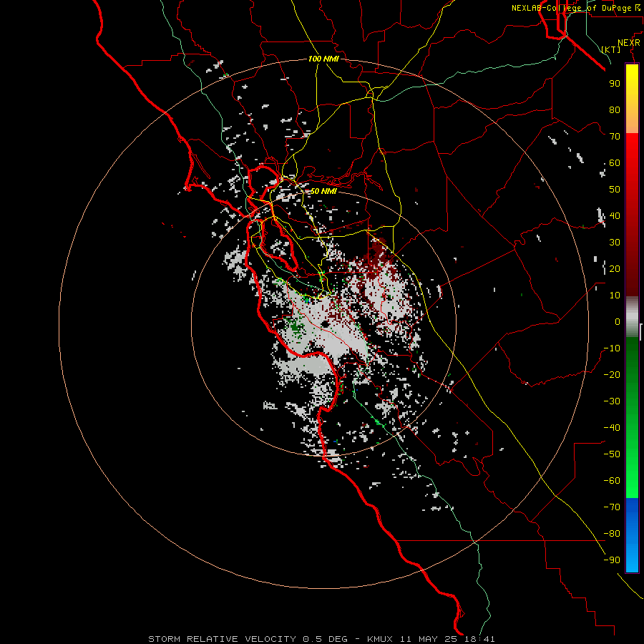Click the NEXR label at top right

click(x=629, y=43)
